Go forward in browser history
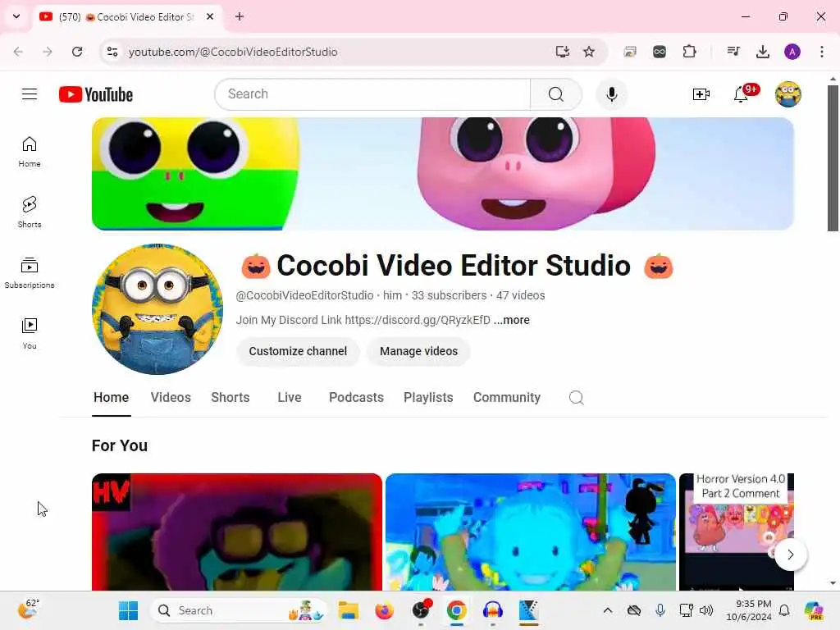840x630 pixels. [47, 52]
